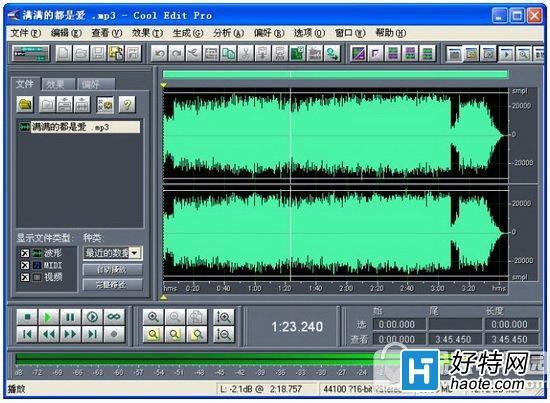Click the green overview bar above waveform
This screenshot has height=403, width=550.
click(x=335, y=74)
